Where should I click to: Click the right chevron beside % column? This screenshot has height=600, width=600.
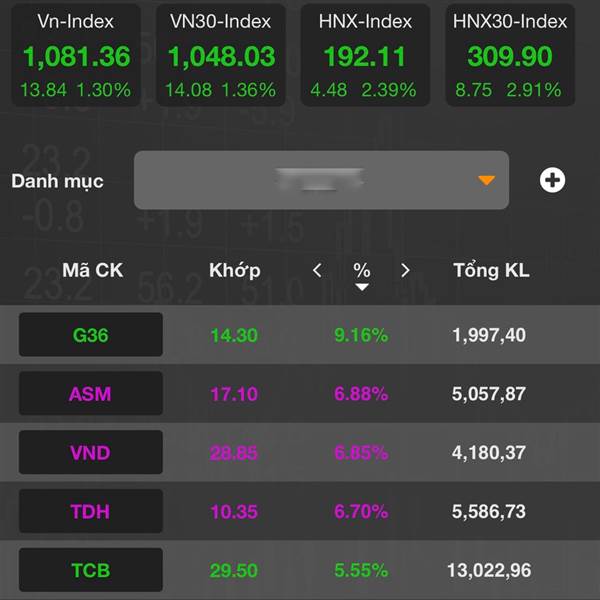405,271
